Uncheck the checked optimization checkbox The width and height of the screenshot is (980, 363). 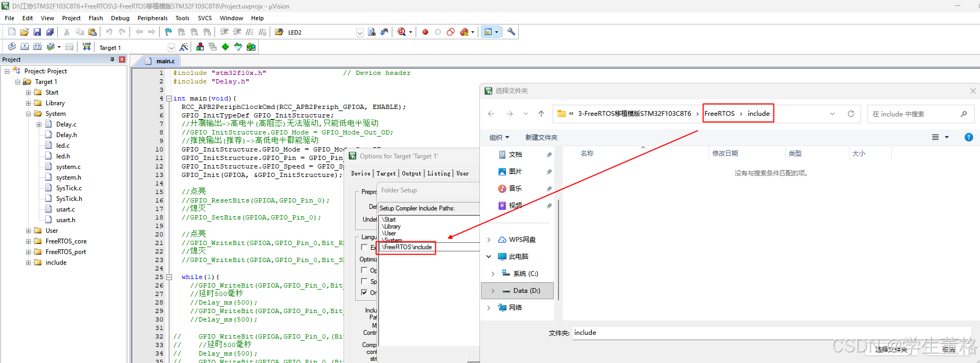point(364,292)
